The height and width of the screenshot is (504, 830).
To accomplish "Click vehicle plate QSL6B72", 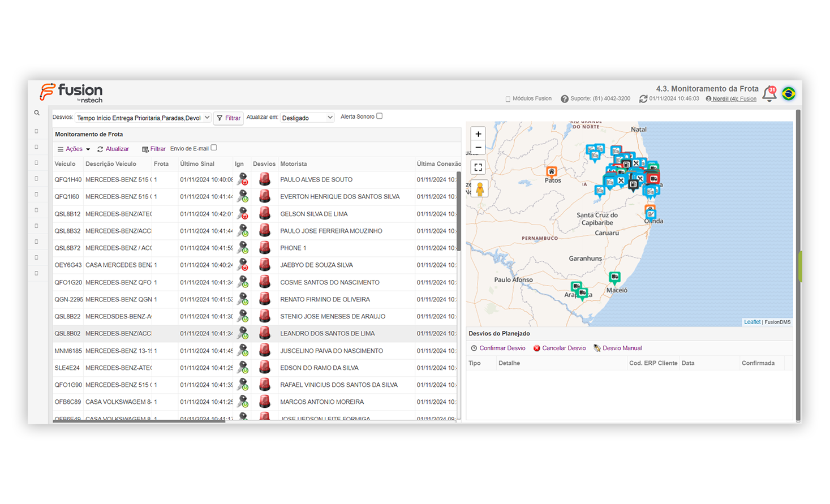I will pyautogui.click(x=67, y=248).
